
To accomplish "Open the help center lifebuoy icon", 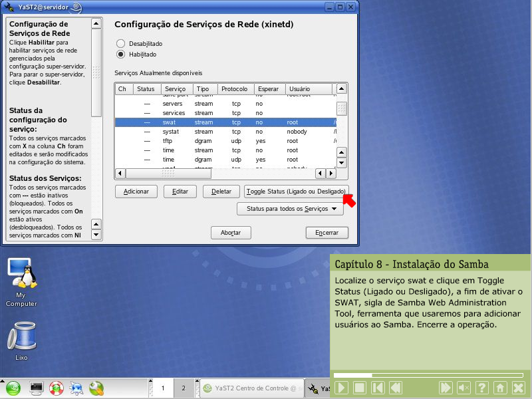I will point(56,388).
